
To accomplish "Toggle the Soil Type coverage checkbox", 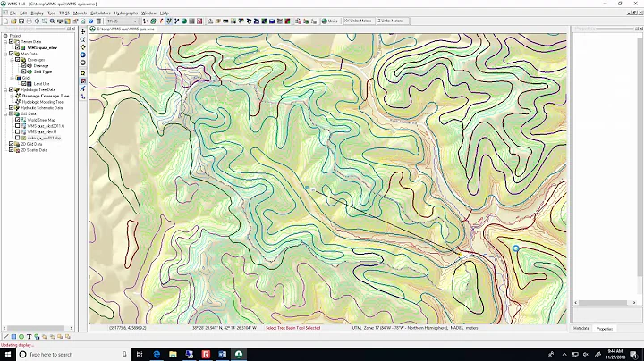I will 23,71.
